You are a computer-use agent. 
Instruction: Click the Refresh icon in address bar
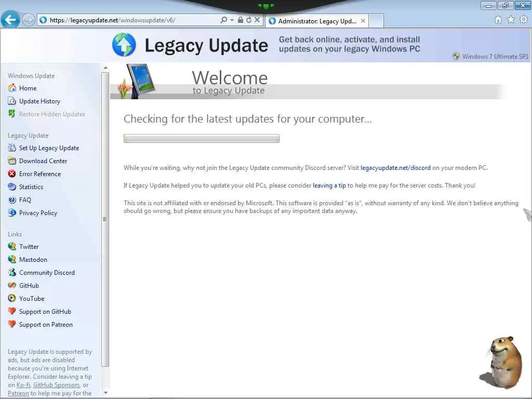click(x=249, y=20)
